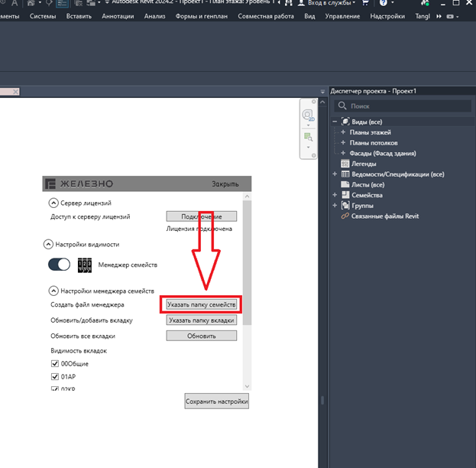Click the highlighted tab-views icon in quick access
Image resolution: width=476 pixels, height=468 pixels.
[62, 3]
